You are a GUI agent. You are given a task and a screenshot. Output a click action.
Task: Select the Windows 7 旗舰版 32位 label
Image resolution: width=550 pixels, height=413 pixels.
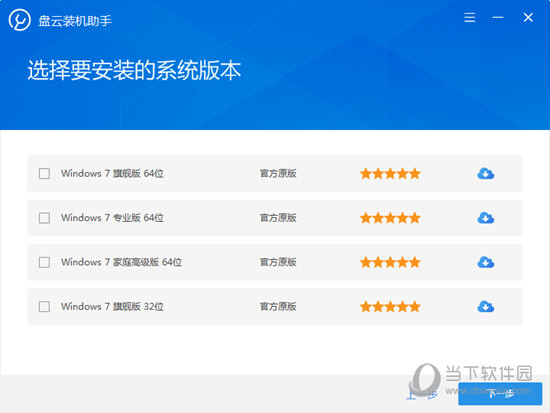(112, 307)
